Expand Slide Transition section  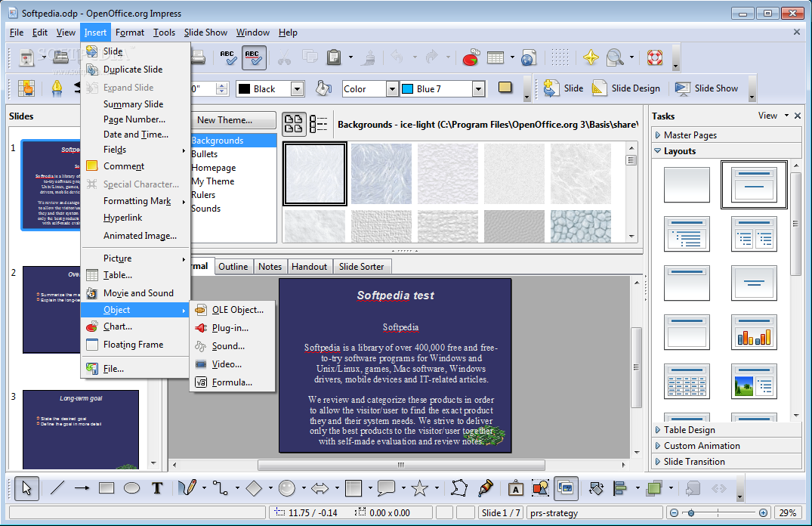727,461
